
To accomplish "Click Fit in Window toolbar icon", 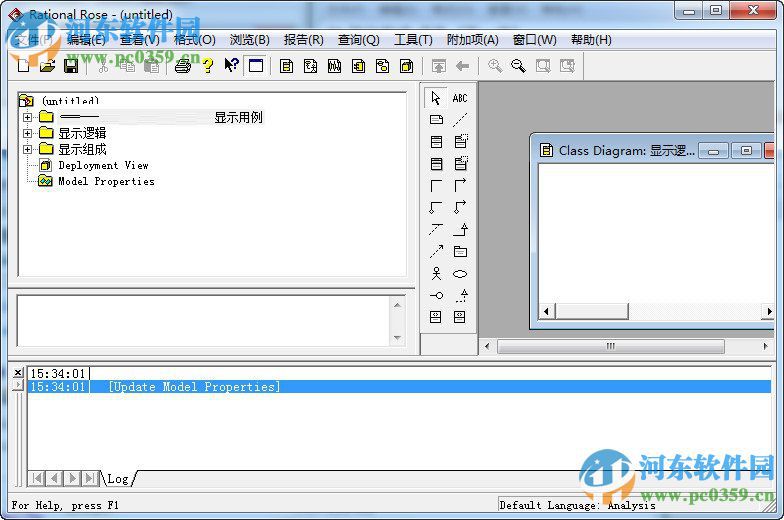I will [x=543, y=66].
